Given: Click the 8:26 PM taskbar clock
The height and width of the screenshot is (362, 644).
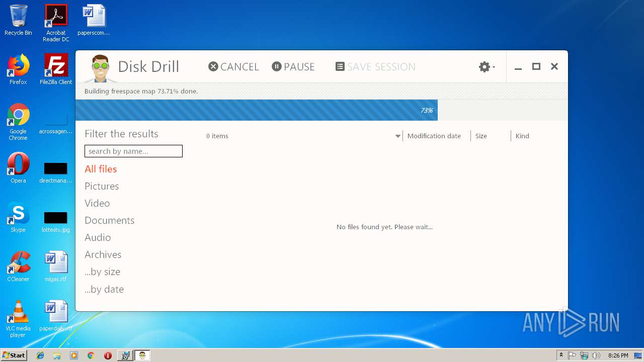Looking at the screenshot, I should (x=618, y=355).
